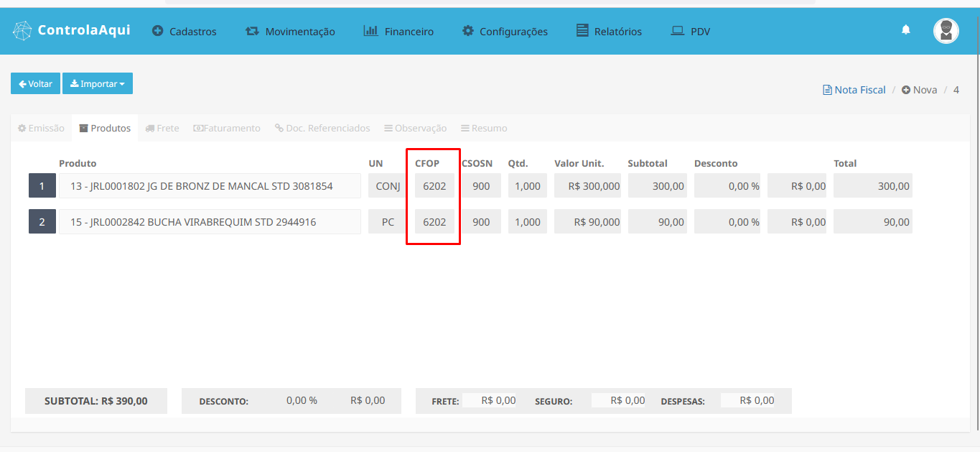Open the notifications bell icon
Screen dimensions: 980x452
906,29
